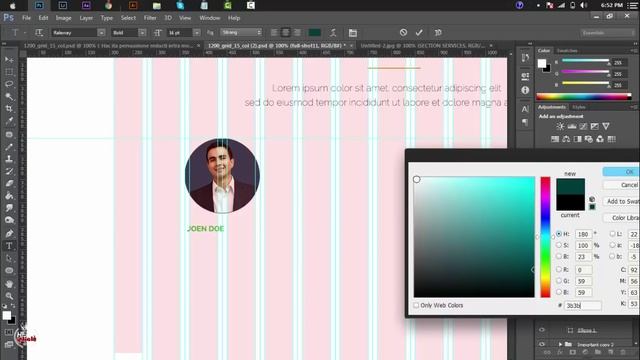The image size is (640, 360).
Task: Select the Hand tool
Action: (x=9, y=283)
